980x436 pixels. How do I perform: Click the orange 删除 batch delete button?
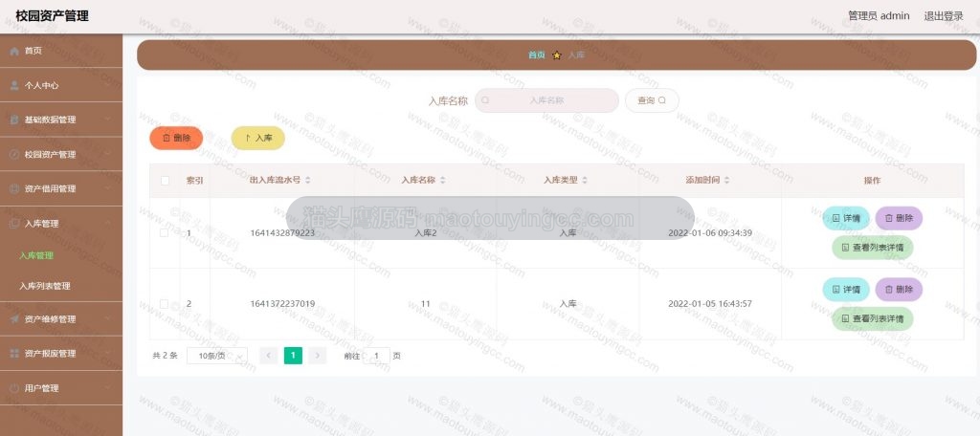point(176,138)
